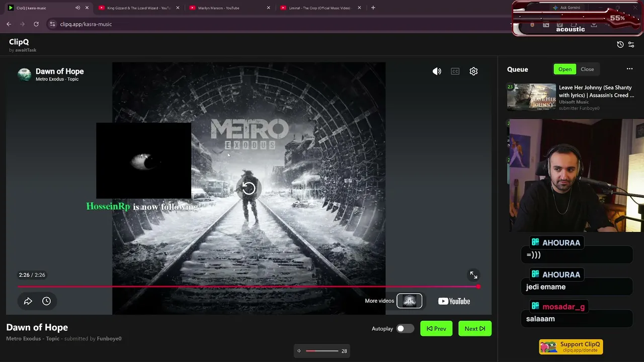Open the ClipQ history clock icon
644x362 pixels.
pos(620,45)
